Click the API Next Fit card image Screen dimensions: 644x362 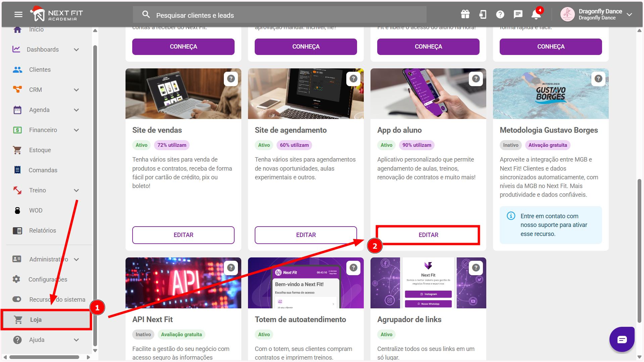pos(183,283)
